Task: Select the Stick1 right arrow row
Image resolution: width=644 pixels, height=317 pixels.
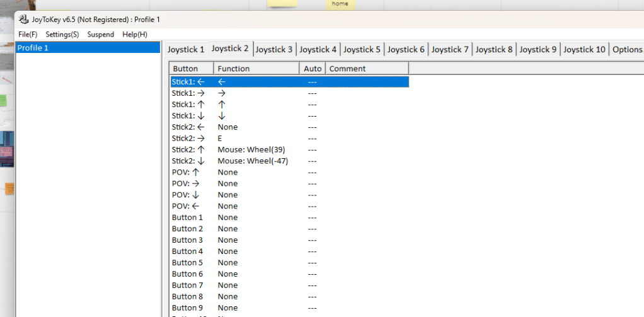Action: [290, 93]
